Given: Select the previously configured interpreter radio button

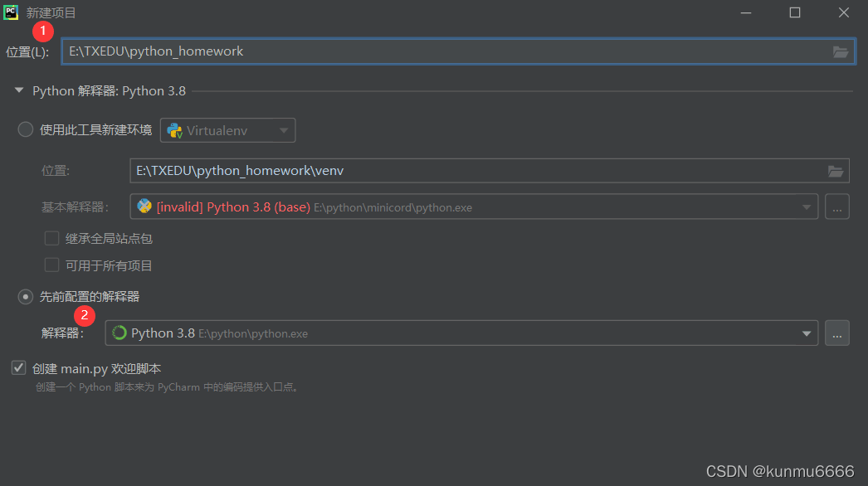Looking at the screenshot, I should [x=26, y=297].
